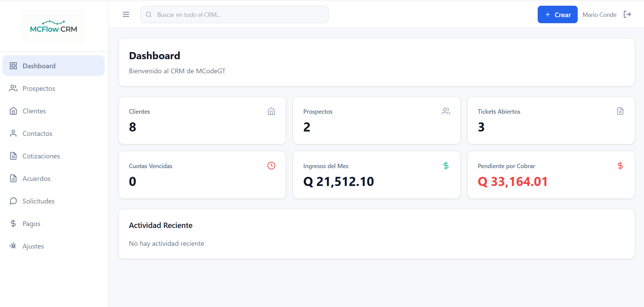Click Mario Conde account name
The image size is (644, 307).
click(599, 14)
